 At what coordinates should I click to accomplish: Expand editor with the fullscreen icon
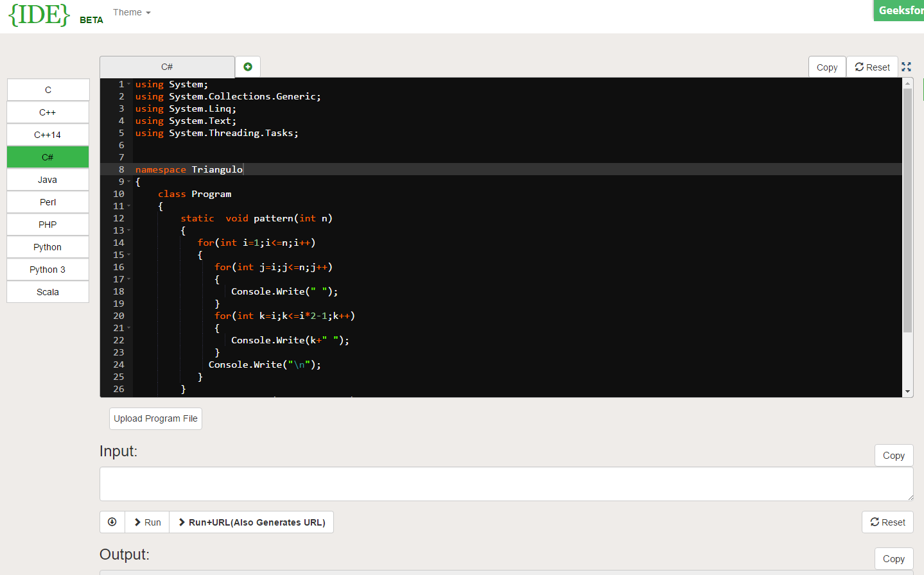906,66
